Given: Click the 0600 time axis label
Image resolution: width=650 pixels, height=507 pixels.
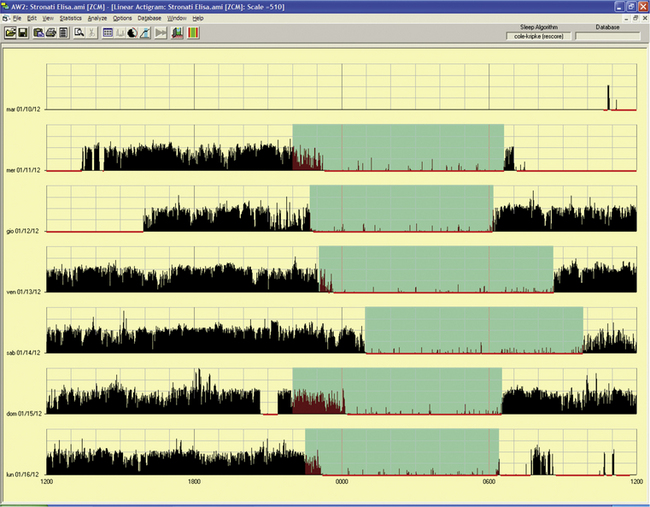Looking at the screenshot, I should [489, 482].
